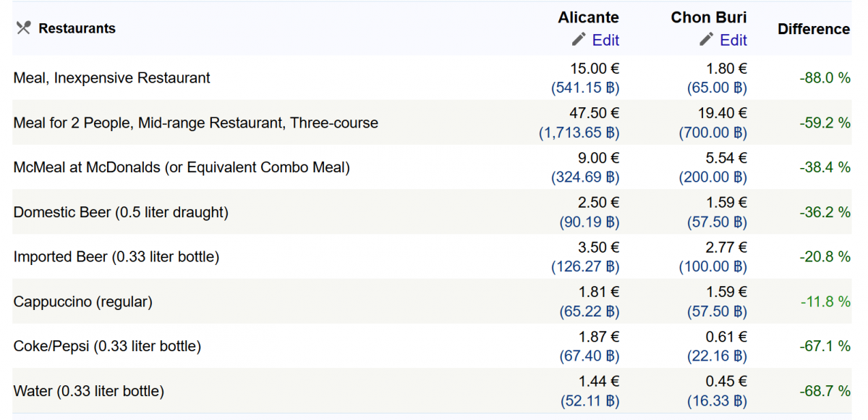Click the -88.0 % difference value
Image resolution: width=868 pixels, height=420 pixels.
click(x=825, y=77)
